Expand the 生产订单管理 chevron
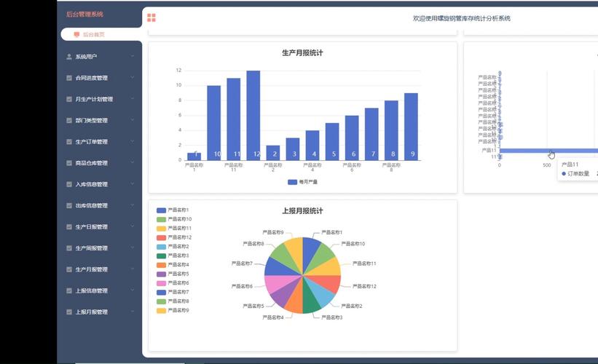Screen dimensions: 598x364 click(133, 142)
